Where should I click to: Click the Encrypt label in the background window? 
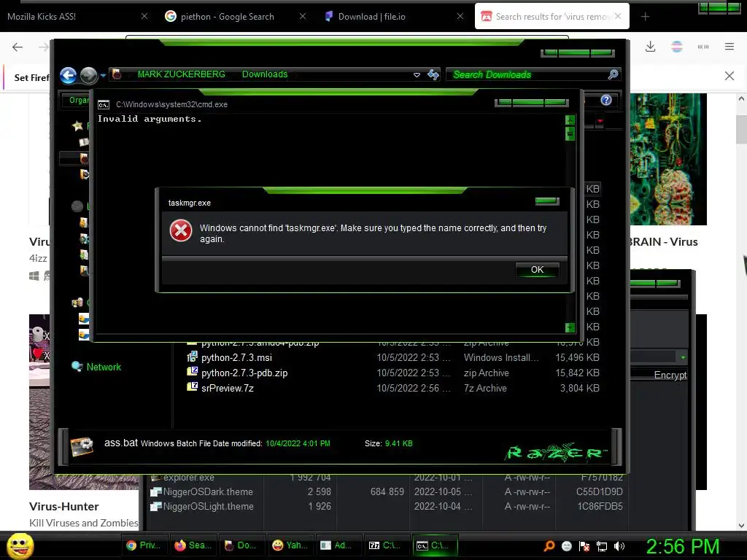click(670, 376)
